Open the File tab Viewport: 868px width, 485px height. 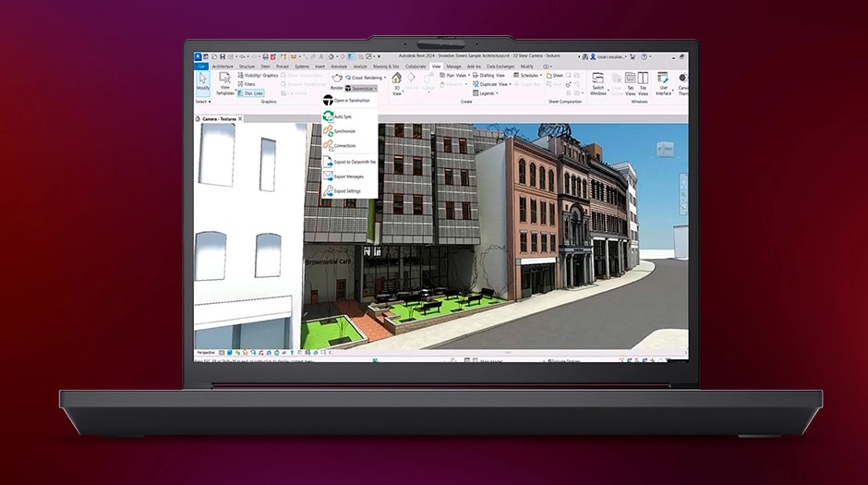[201, 67]
